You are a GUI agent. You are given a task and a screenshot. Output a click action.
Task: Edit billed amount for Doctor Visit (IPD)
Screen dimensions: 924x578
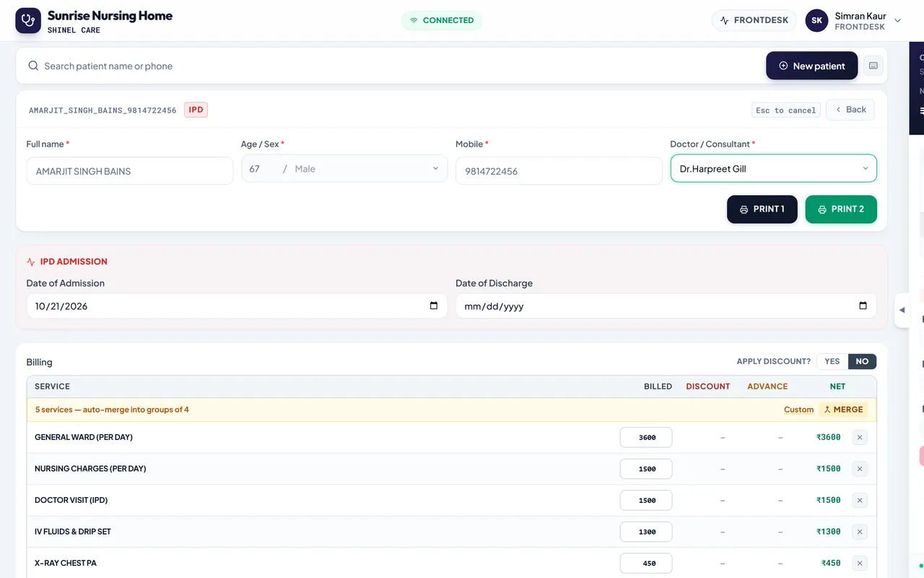(646, 500)
